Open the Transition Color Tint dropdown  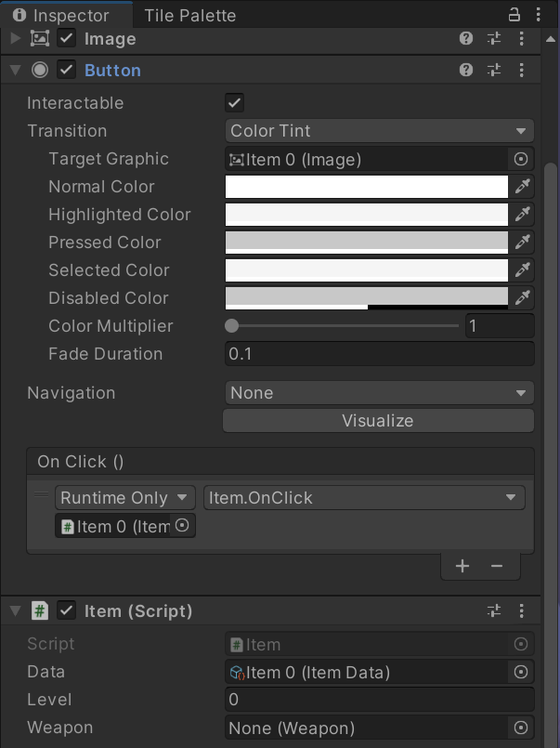tap(380, 131)
